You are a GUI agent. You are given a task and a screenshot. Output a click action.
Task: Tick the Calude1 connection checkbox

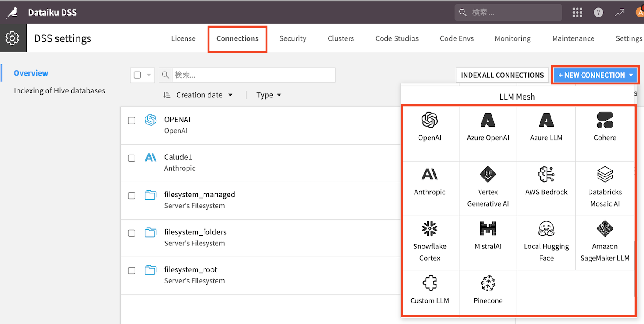coord(132,158)
